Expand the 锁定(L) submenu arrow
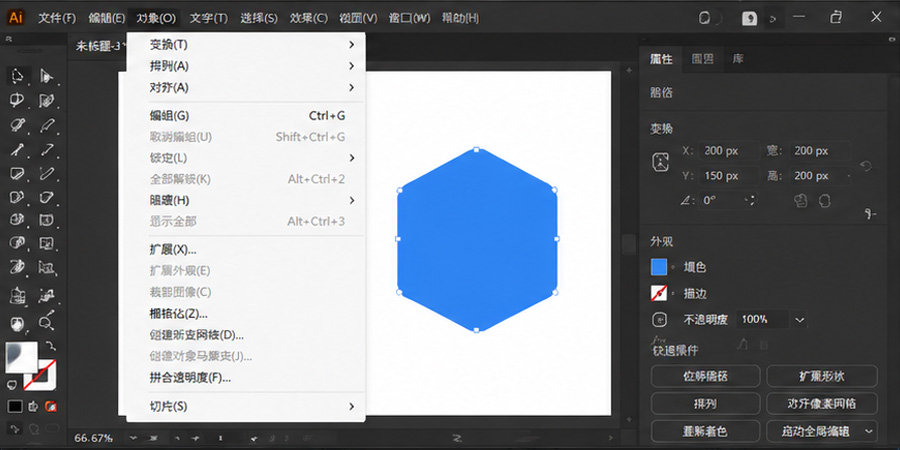900x450 pixels. point(351,158)
